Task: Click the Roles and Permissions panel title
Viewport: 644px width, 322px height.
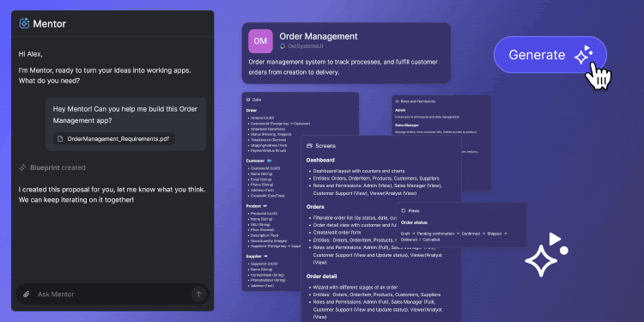Action: coord(417,101)
